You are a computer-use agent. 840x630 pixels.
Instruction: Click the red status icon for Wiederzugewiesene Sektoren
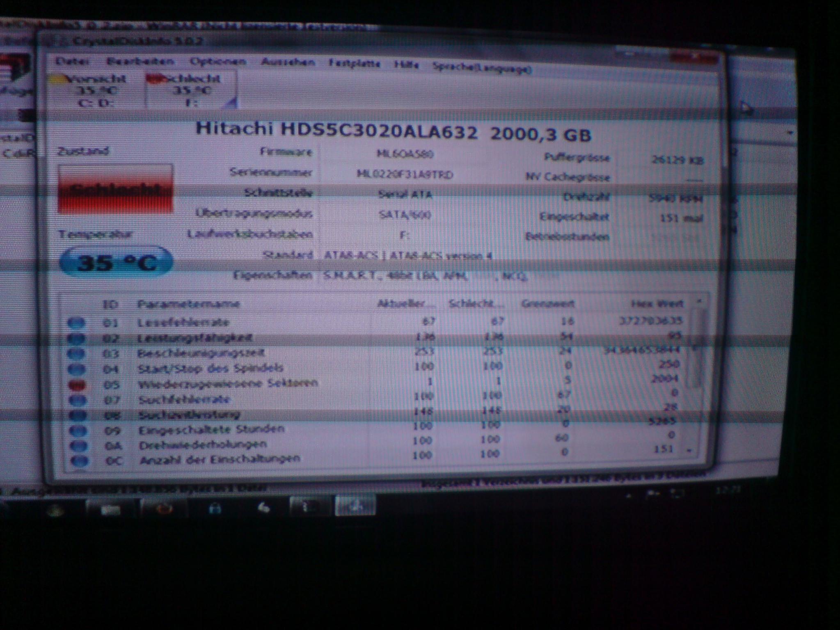click(x=77, y=385)
